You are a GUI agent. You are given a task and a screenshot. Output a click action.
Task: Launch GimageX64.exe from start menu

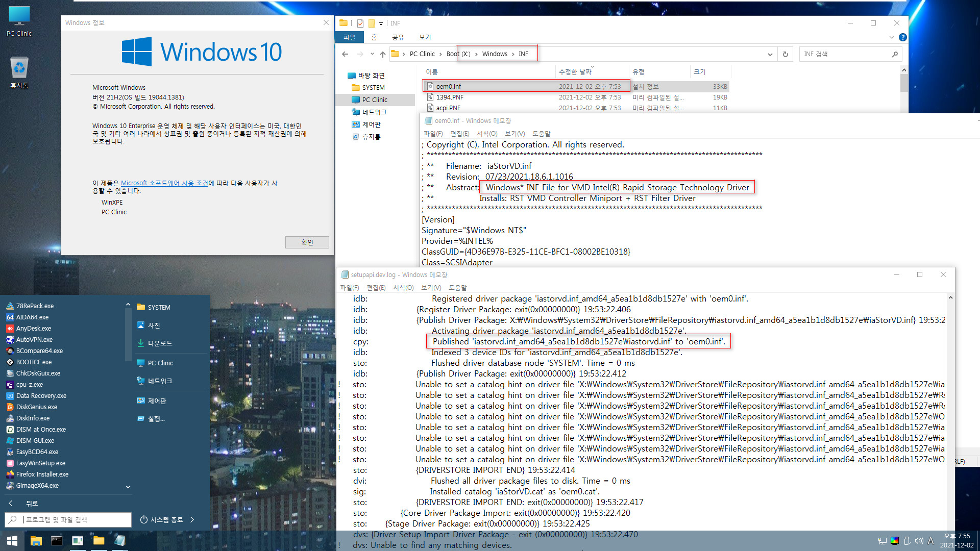[x=37, y=486]
